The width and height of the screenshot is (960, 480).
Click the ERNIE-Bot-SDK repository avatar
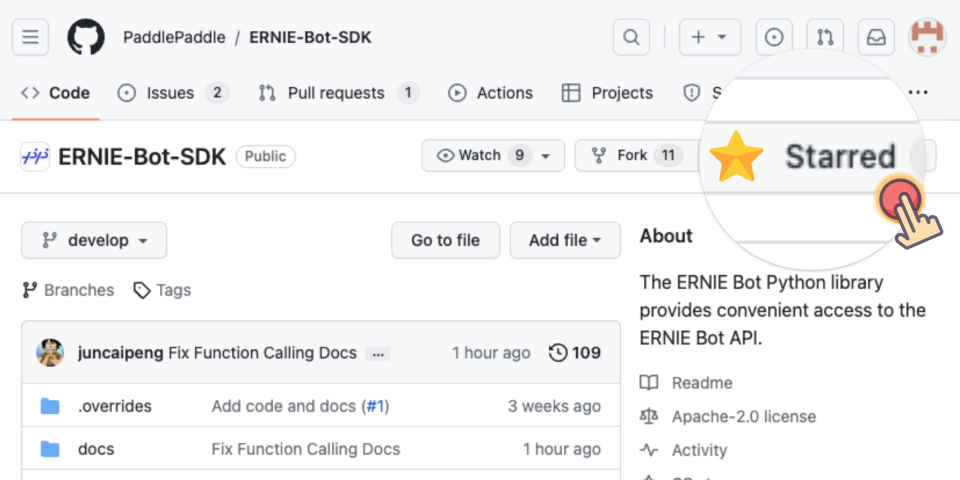click(35, 157)
